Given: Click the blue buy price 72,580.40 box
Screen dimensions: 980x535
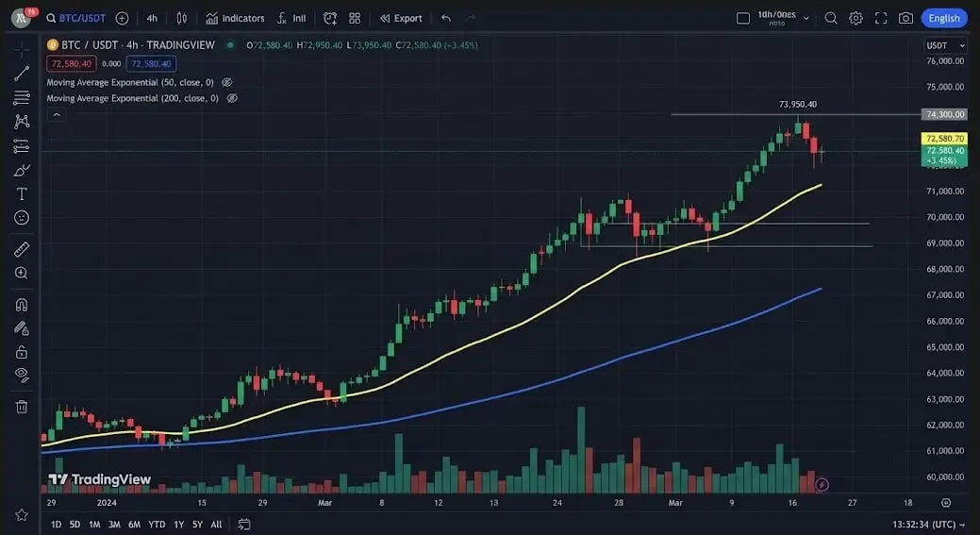Looking at the screenshot, I should (151, 64).
